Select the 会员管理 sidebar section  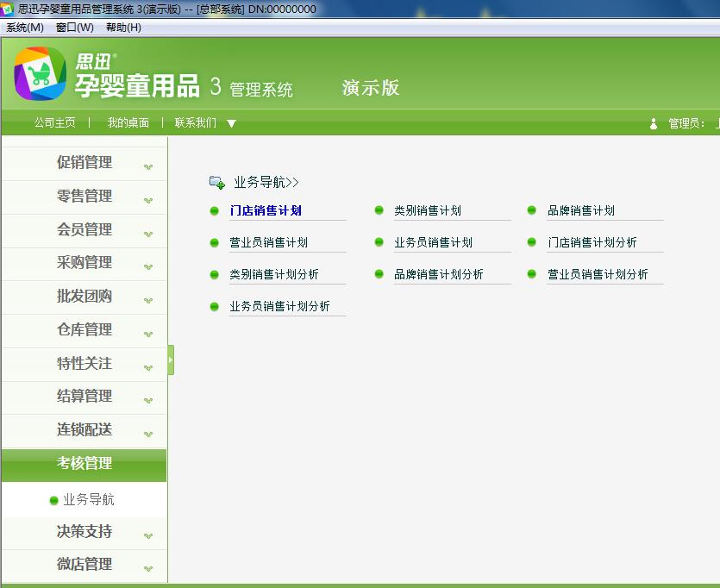pos(84,230)
